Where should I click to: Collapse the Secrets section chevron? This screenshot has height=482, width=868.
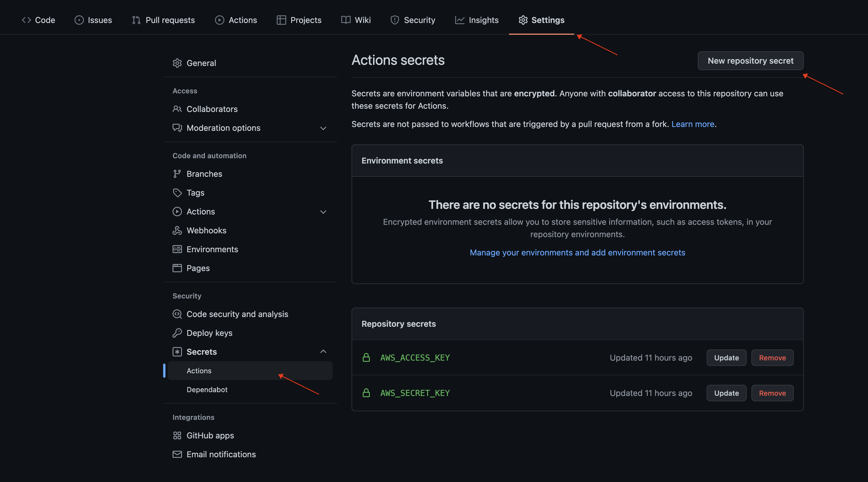[x=323, y=351]
